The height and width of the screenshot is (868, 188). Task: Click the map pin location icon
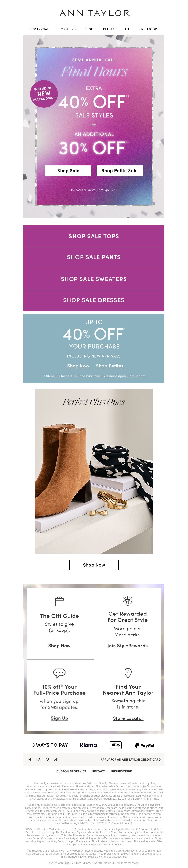(x=128, y=673)
